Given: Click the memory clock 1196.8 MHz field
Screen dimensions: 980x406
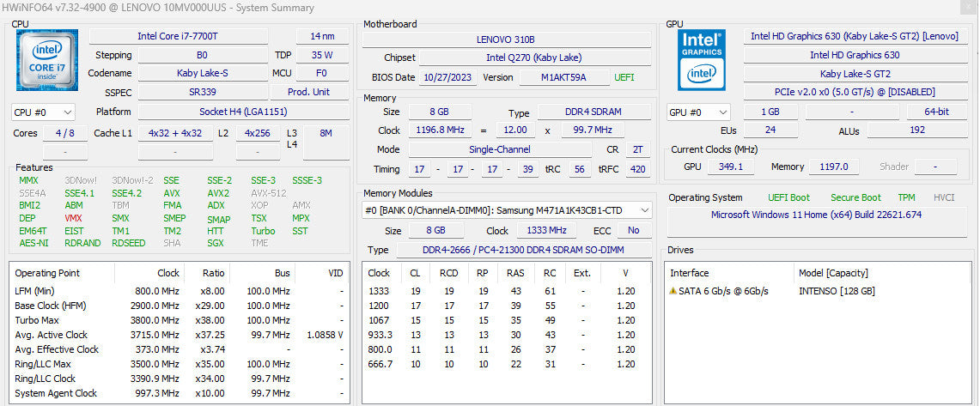Looking at the screenshot, I should tap(438, 130).
